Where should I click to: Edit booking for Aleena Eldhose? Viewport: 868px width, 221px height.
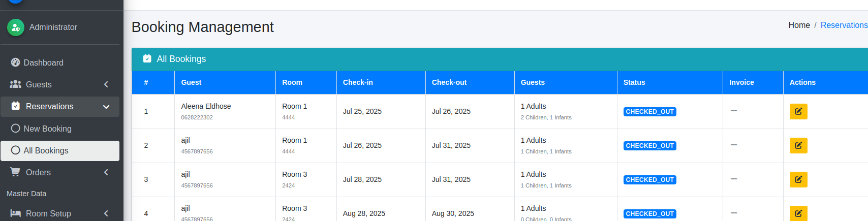click(798, 111)
